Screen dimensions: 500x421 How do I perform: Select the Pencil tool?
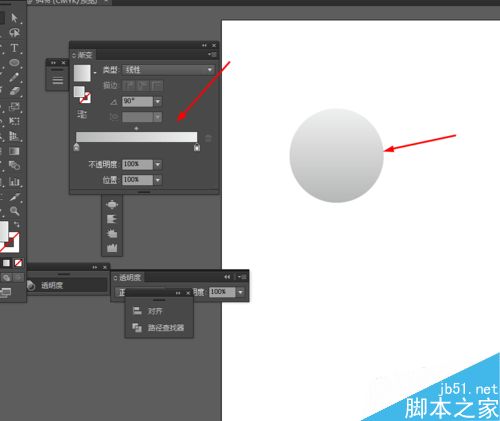point(14,77)
